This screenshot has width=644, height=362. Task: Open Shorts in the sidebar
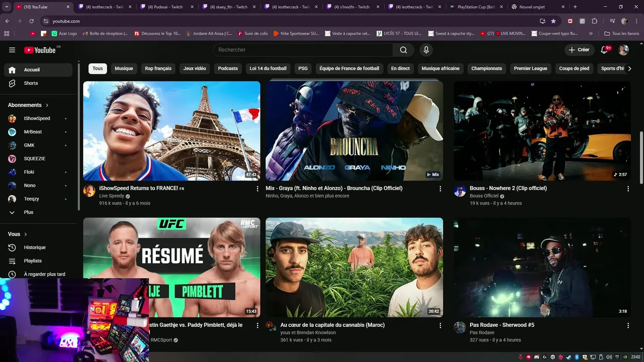[38, 83]
